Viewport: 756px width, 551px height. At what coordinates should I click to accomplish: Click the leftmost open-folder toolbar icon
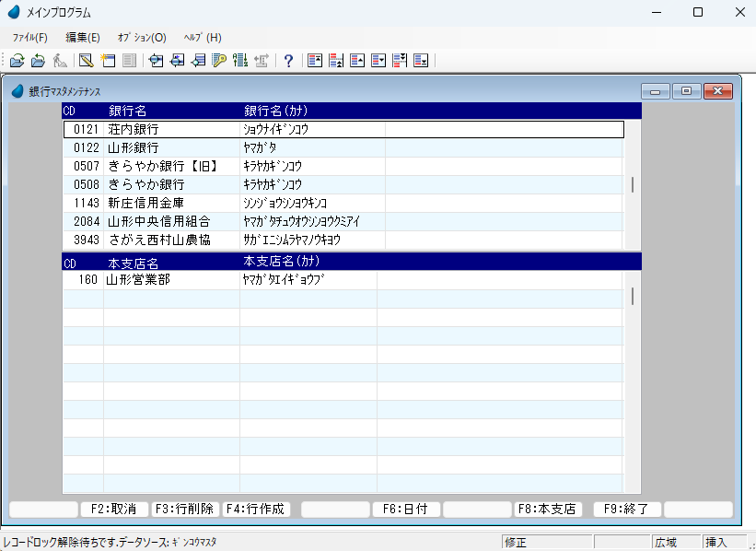click(x=17, y=61)
